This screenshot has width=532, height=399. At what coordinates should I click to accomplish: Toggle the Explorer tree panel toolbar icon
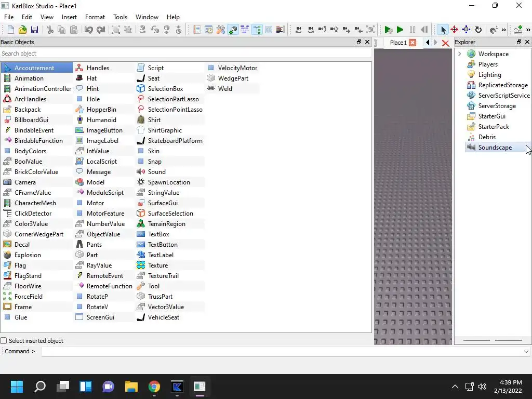point(257,30)
